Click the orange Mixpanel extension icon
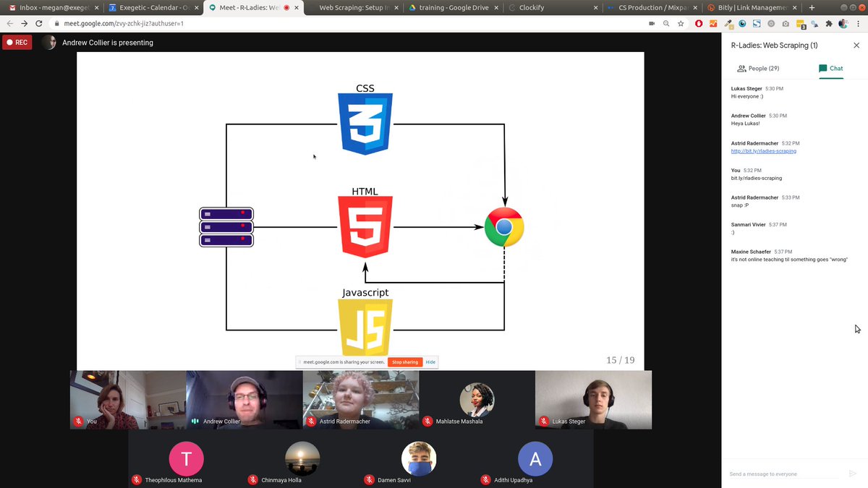This screenshot has width=868, height=488. pyautogui.click(x=713, y=23)
